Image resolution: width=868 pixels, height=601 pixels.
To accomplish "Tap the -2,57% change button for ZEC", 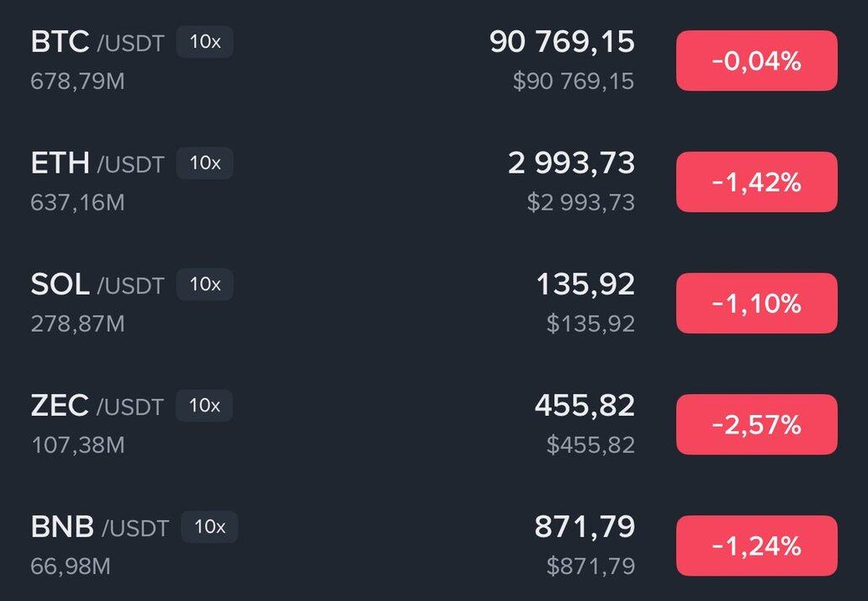I will pos(756,424).
